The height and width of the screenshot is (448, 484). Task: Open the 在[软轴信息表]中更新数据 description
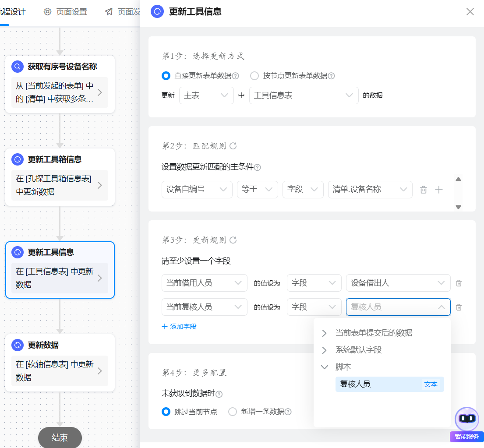point(60,371)
